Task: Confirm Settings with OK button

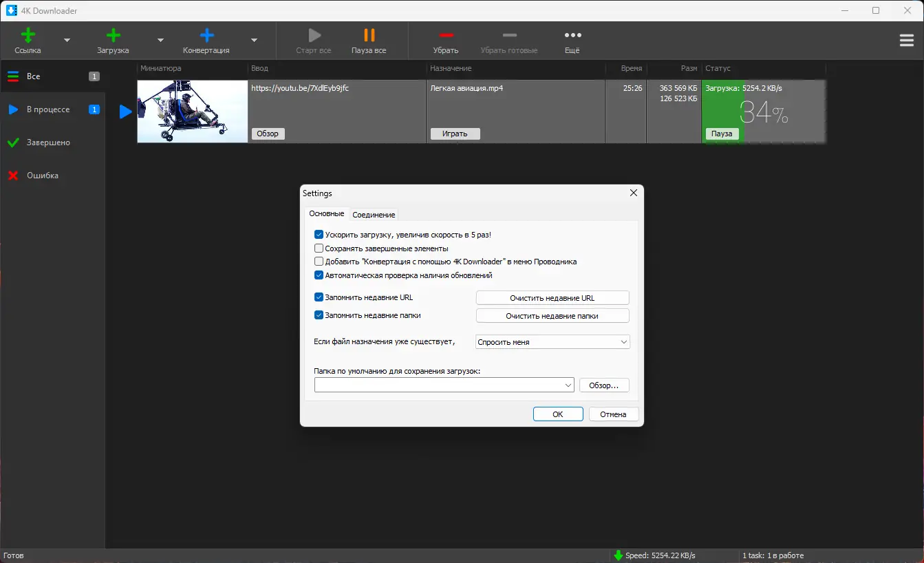Action: pyautogui.click(x=558, y=414)
